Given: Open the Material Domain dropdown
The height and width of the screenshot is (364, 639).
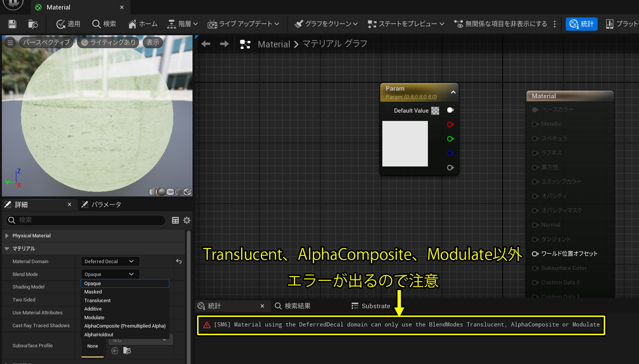Looking at the screenshot, I should pos(109,261).
